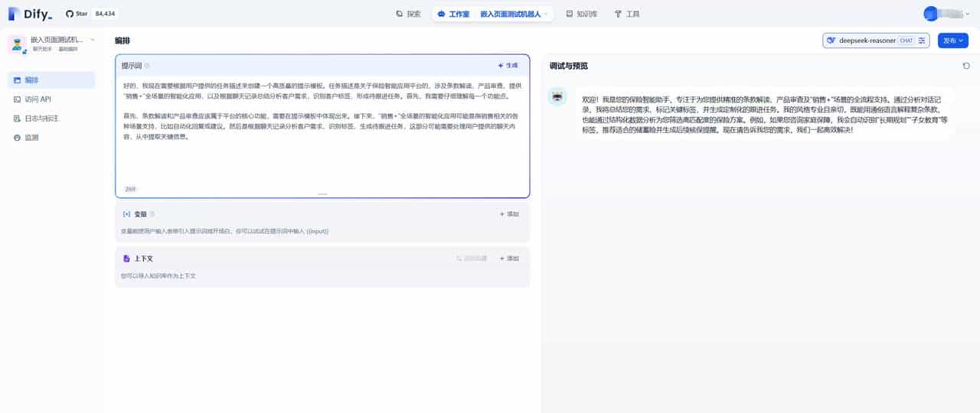980x413 pixels.
Task: Click the 提示词 section label
Action: 132,66
